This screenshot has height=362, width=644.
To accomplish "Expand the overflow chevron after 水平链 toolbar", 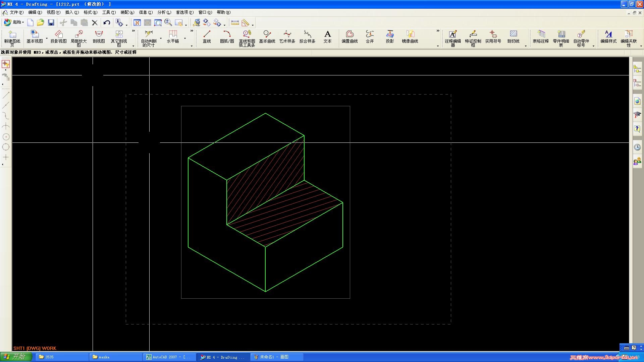I will point(192,31).
